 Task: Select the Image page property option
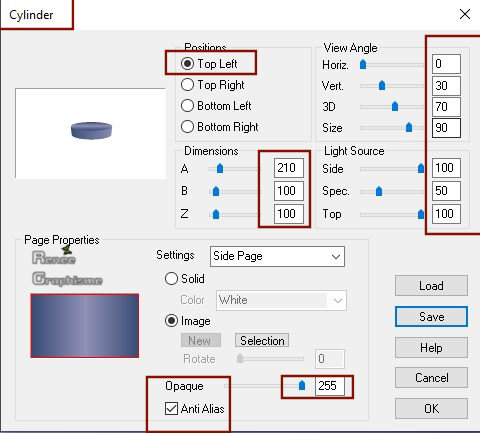tap(171, 321)
